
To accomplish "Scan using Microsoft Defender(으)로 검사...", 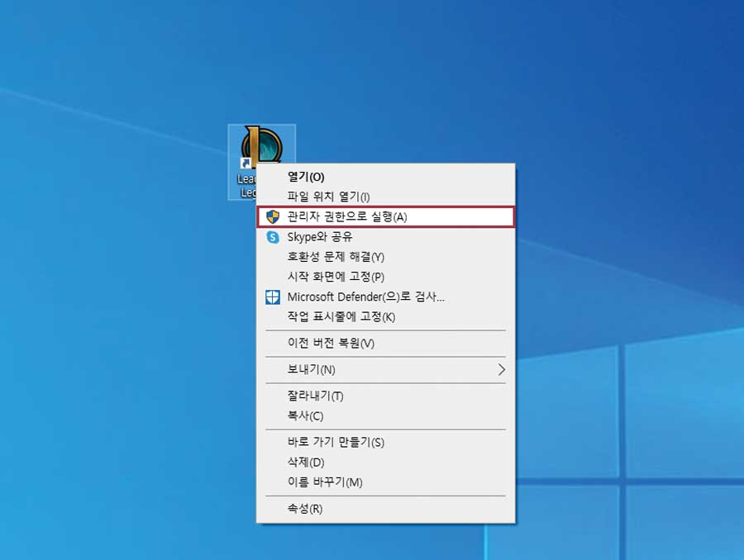I will 385,297.
